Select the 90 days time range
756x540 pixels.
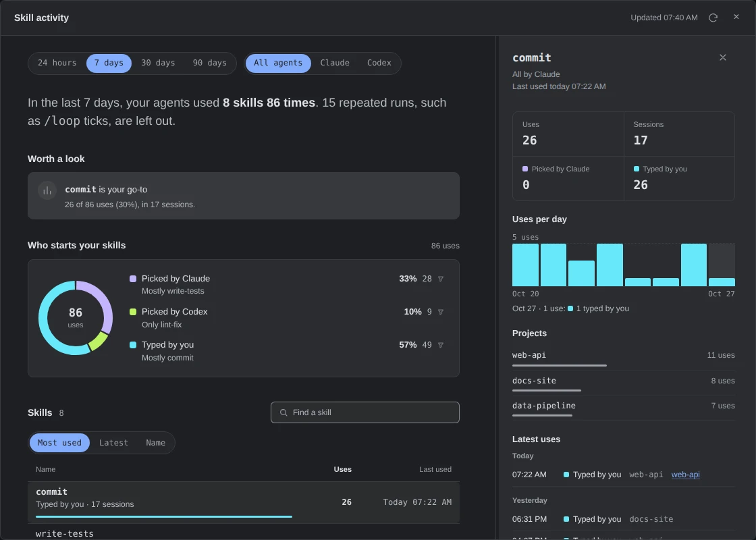coord(210,63)
